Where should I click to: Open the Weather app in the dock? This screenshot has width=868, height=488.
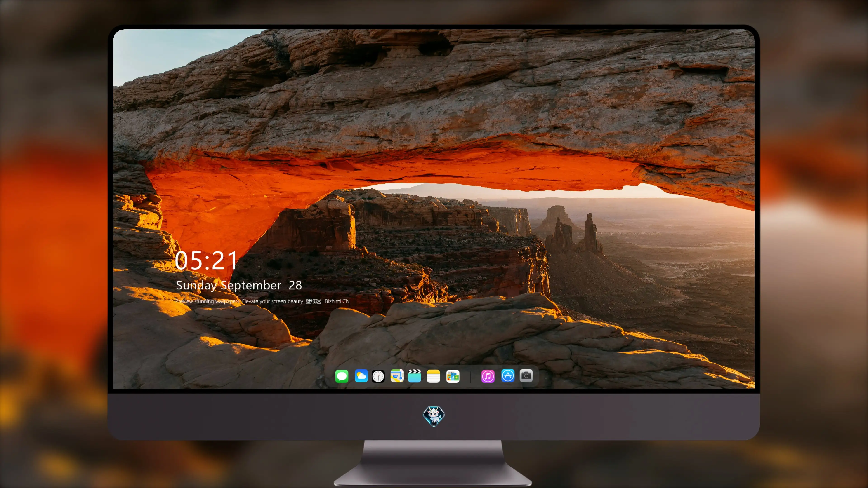tap(361, 376)
